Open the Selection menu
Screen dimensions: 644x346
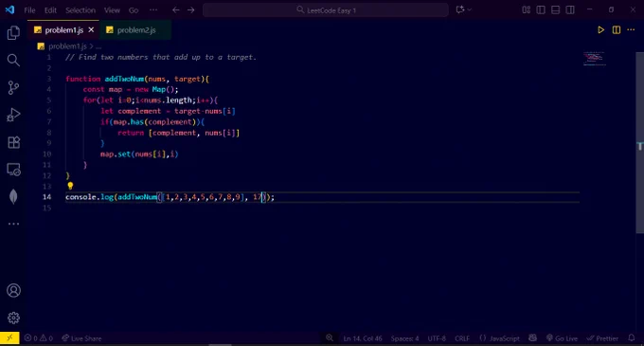click(80, 10)
